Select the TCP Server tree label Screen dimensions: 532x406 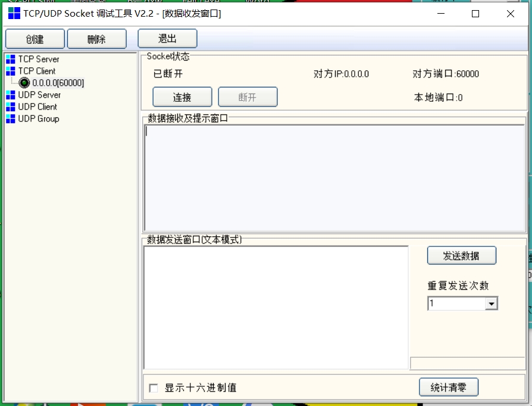39,60
